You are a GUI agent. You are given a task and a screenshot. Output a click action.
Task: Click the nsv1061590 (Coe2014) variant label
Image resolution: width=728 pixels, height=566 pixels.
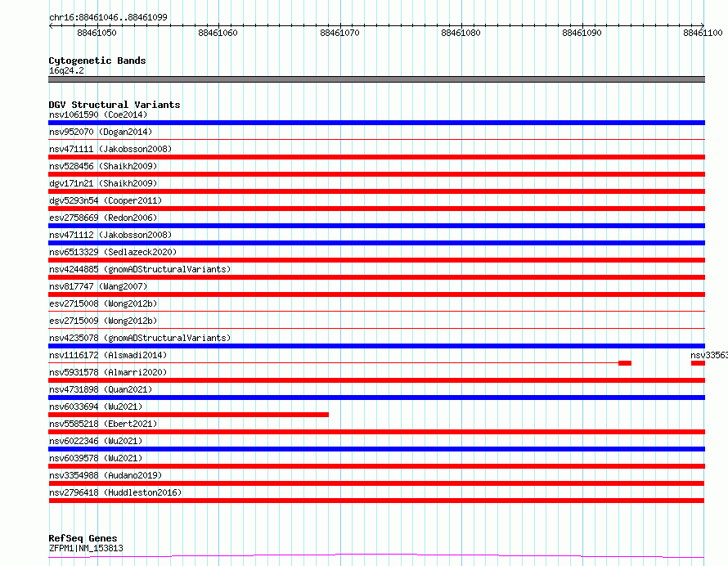pos(98,115)
